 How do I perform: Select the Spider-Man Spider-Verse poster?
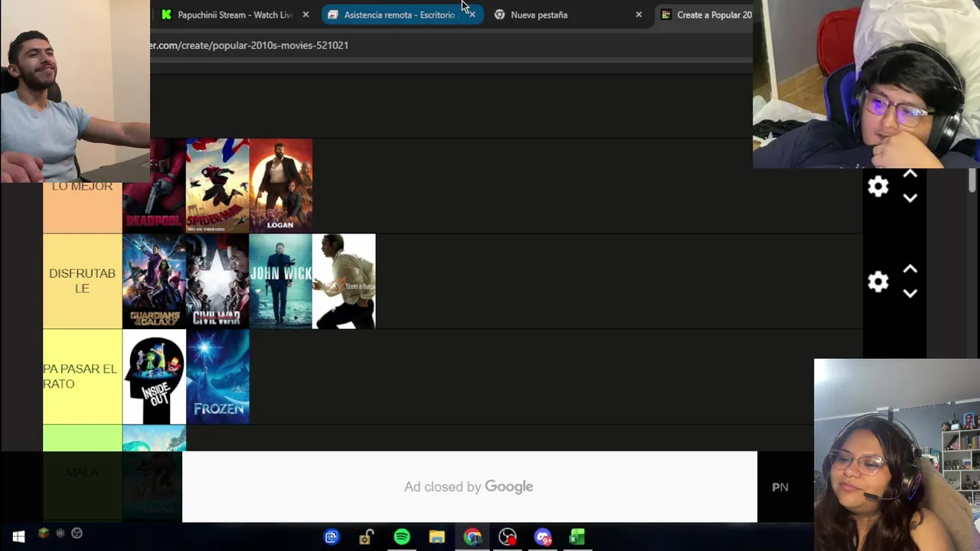217,186
